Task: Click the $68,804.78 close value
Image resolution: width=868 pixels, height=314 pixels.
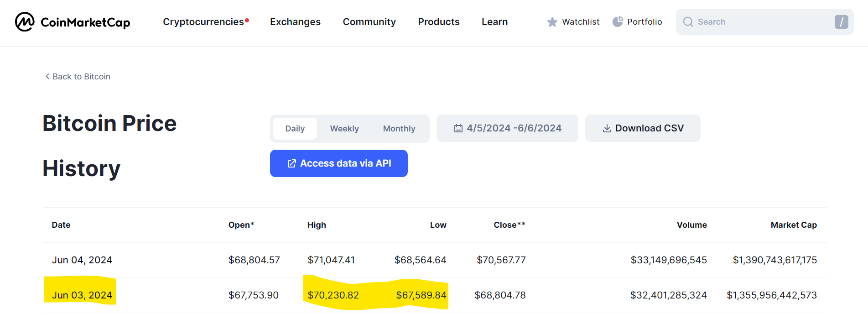Action: click(x=500, y=295)
